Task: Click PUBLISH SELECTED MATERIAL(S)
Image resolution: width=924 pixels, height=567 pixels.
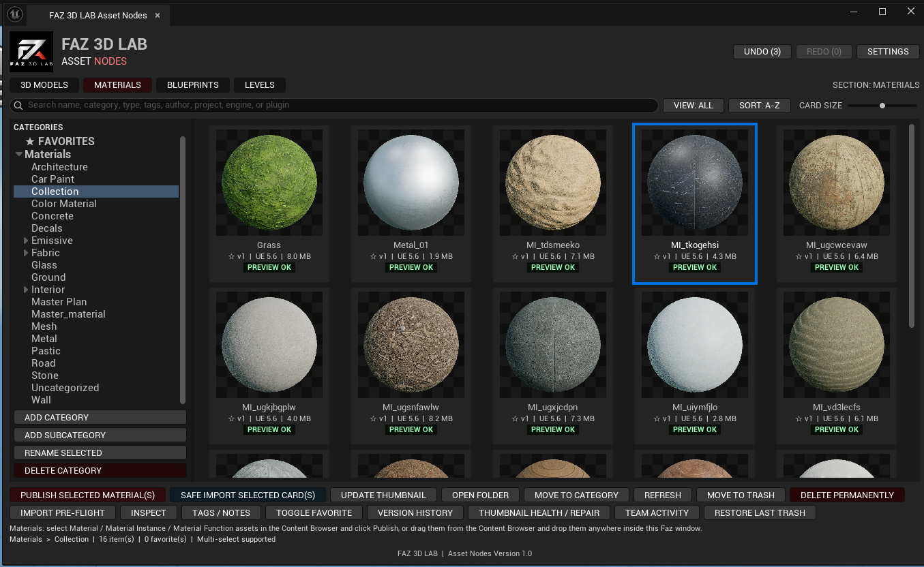Action: click(x=88, y=495)
